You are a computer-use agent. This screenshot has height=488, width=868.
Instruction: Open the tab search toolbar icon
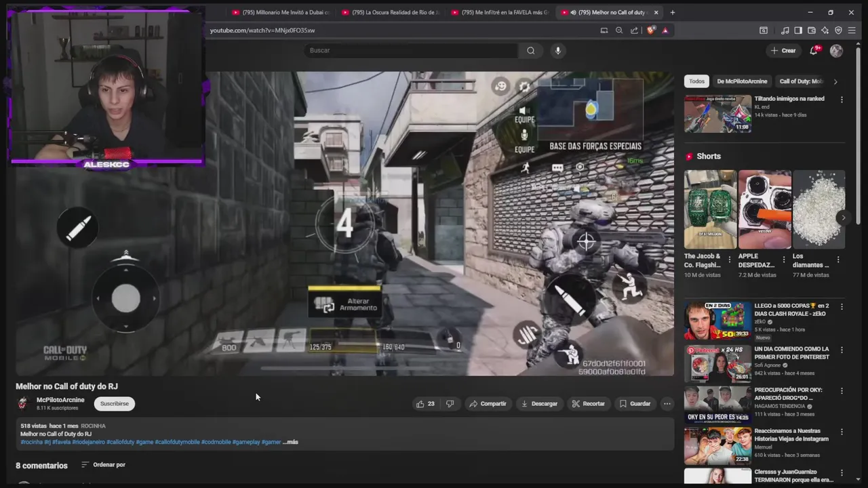click(764, 30)
